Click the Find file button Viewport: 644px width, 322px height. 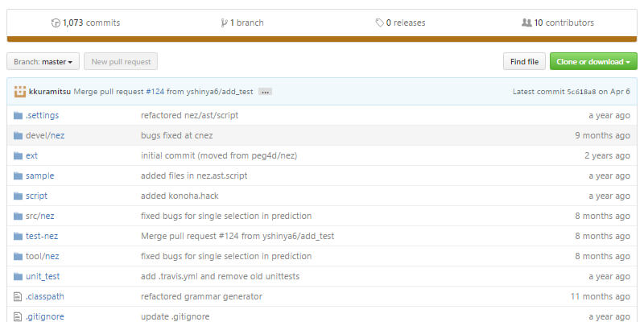click(524, 61)
